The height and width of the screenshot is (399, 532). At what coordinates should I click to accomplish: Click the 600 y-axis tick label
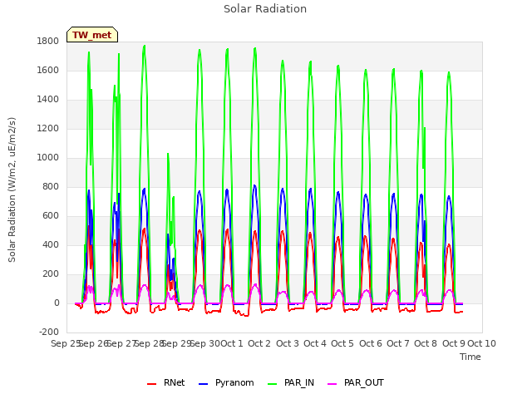point(51,216)
